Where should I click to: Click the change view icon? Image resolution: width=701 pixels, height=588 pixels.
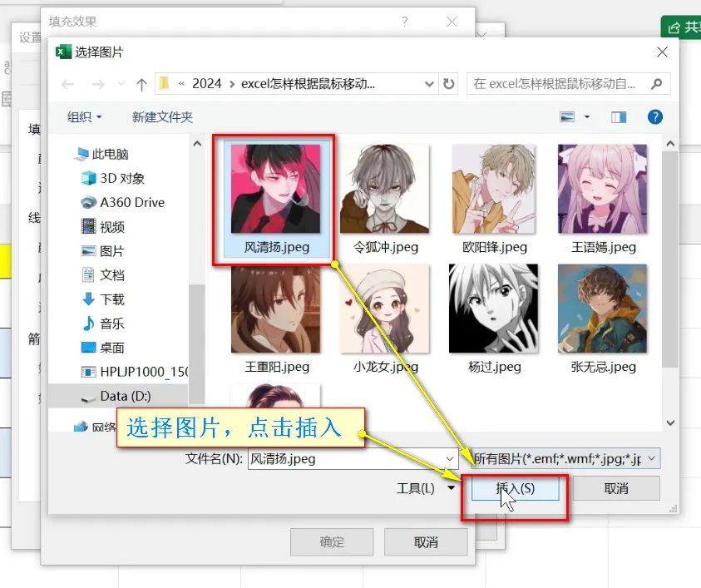point(567,117)
